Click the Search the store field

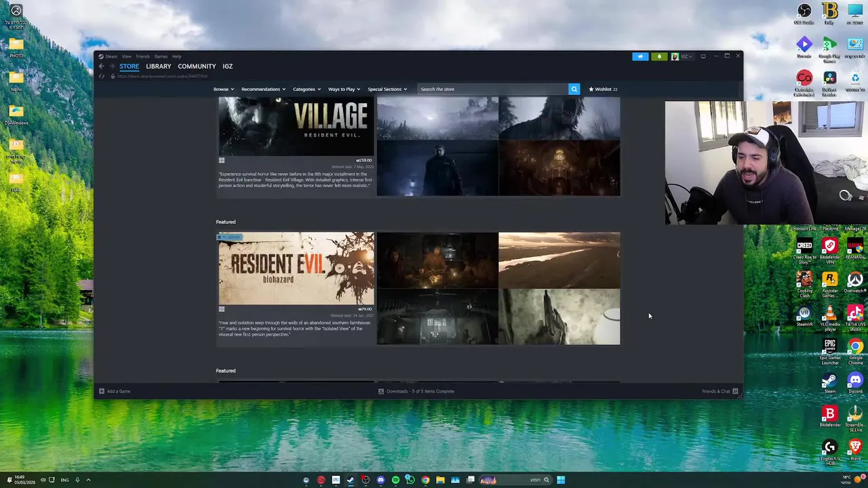pyautogui.click(x=492, y=89)
